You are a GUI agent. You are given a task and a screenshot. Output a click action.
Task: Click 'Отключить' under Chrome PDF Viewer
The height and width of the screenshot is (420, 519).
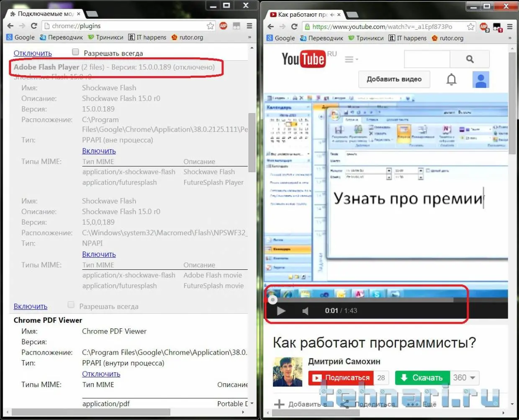(101, 374)
